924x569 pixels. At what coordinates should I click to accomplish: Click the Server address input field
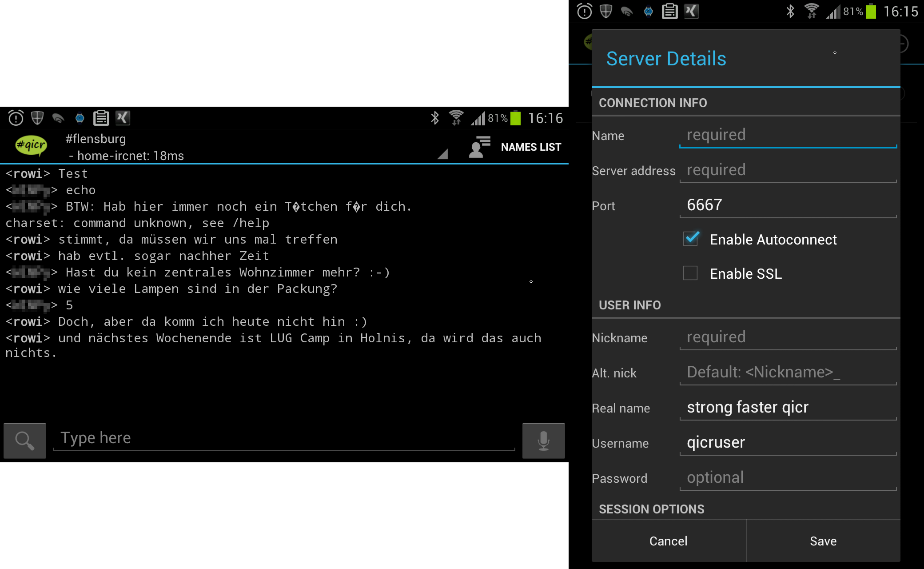coord(788,170)
